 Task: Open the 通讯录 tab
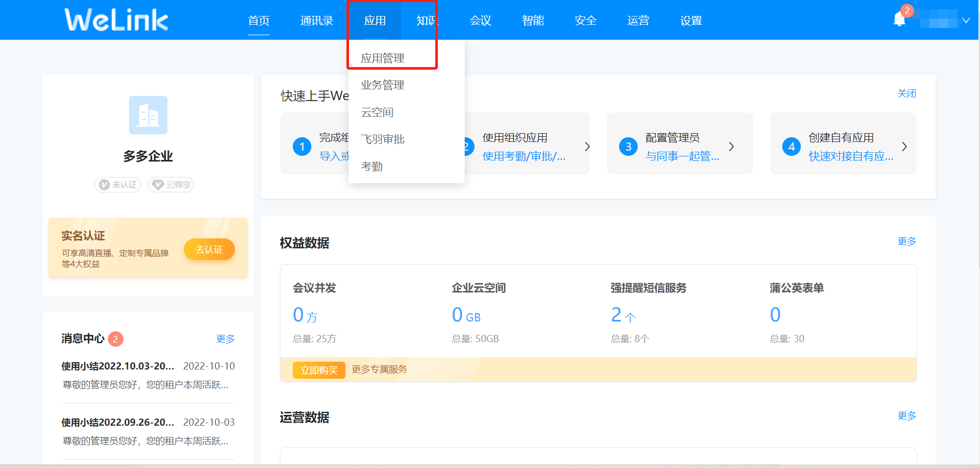click(317, 21)
